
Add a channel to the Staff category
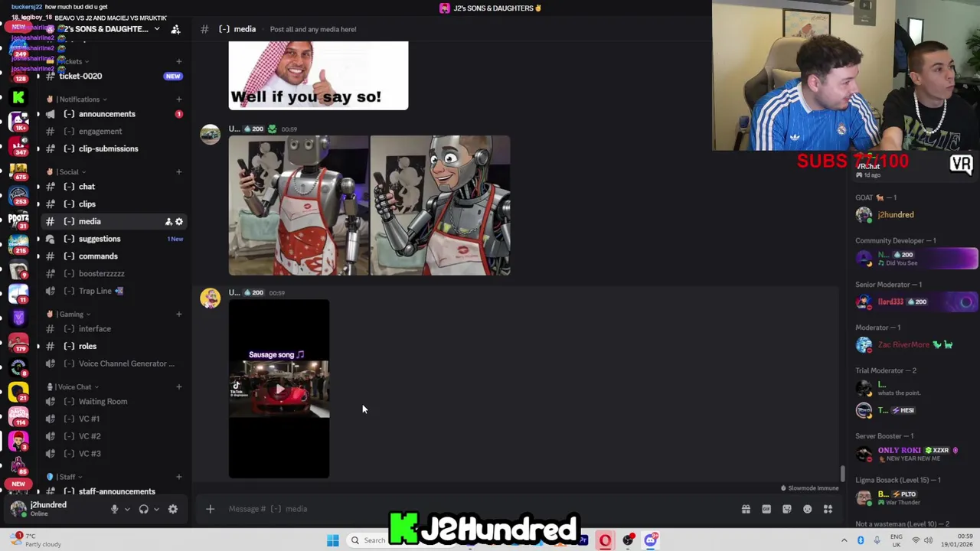[x=178, y=478]
